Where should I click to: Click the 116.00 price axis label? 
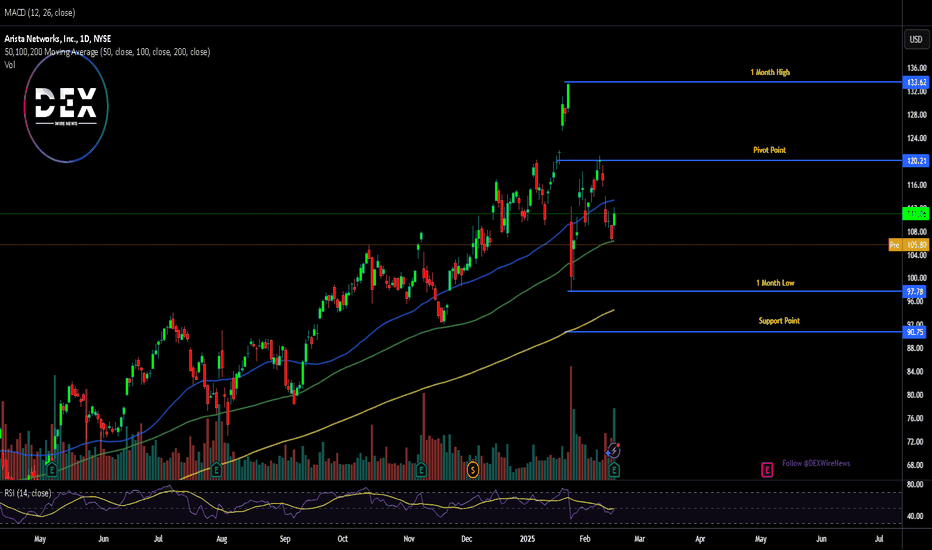(x=917, y=185)
